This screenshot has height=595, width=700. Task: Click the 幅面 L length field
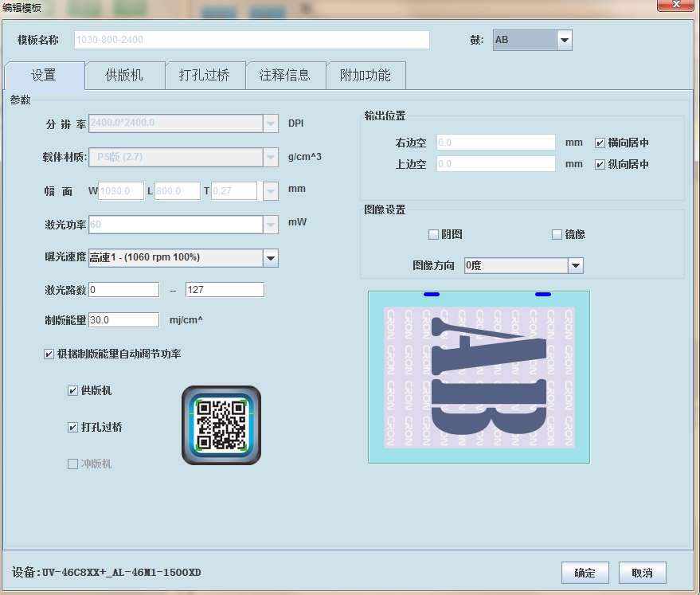pos(178,191)
